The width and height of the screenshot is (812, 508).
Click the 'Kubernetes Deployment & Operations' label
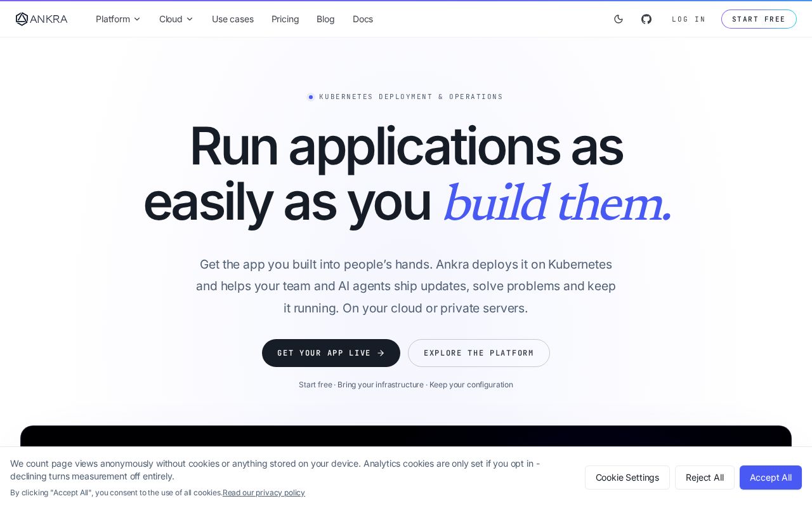405,97
